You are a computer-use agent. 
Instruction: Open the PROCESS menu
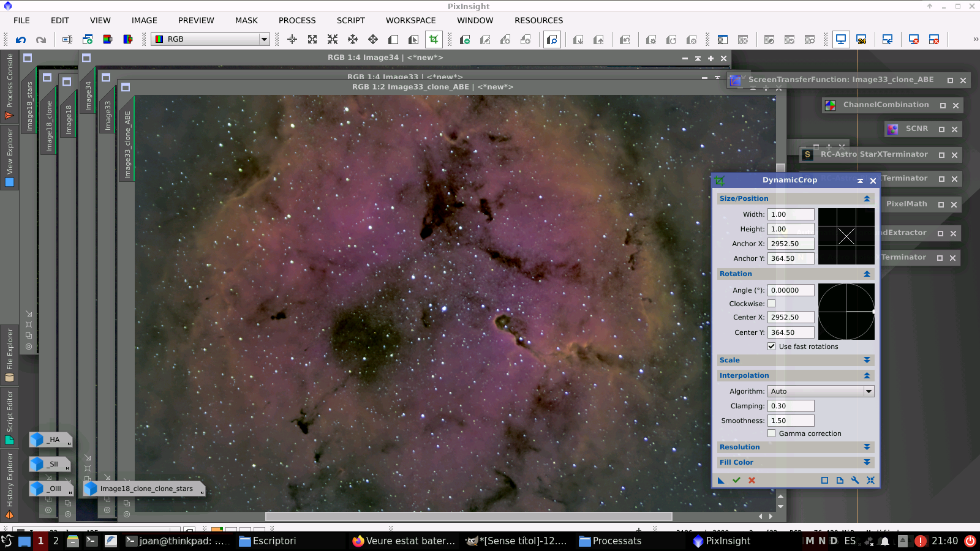click(x=297, y=20)
